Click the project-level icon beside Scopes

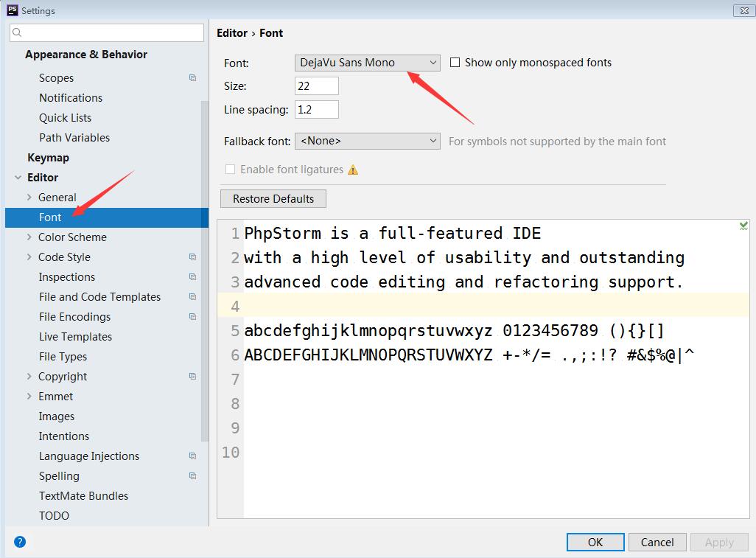coord(192,77)
